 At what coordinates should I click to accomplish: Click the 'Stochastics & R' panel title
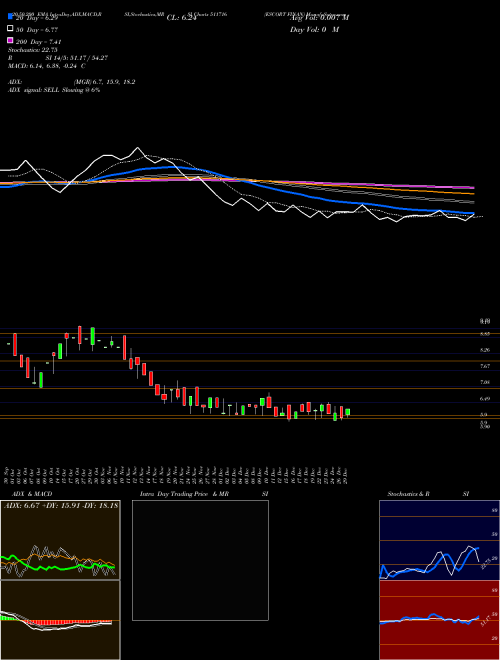[x=409, y=494]
